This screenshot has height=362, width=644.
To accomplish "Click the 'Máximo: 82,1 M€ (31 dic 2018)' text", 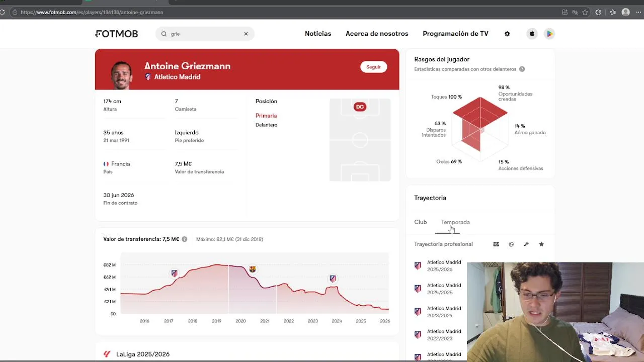I will [x=229, y=239].
